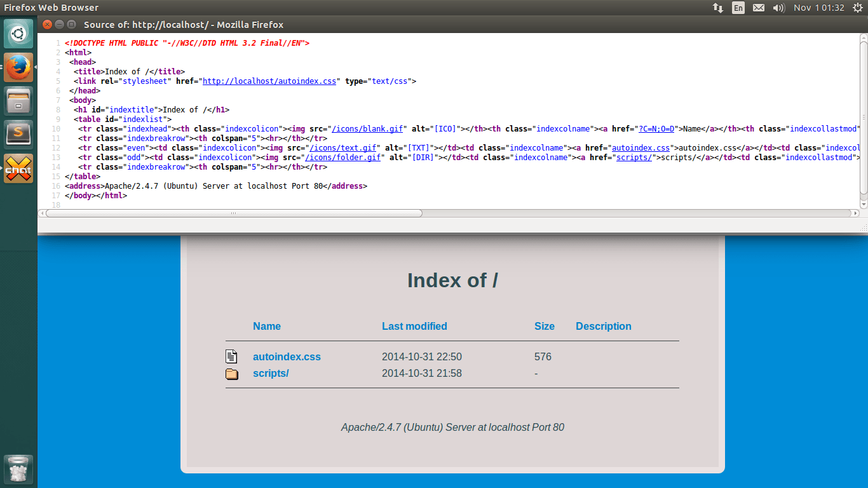Click the DOCTYPE declaration on line 1
868x488 pixels.
(x=187, y=43)
